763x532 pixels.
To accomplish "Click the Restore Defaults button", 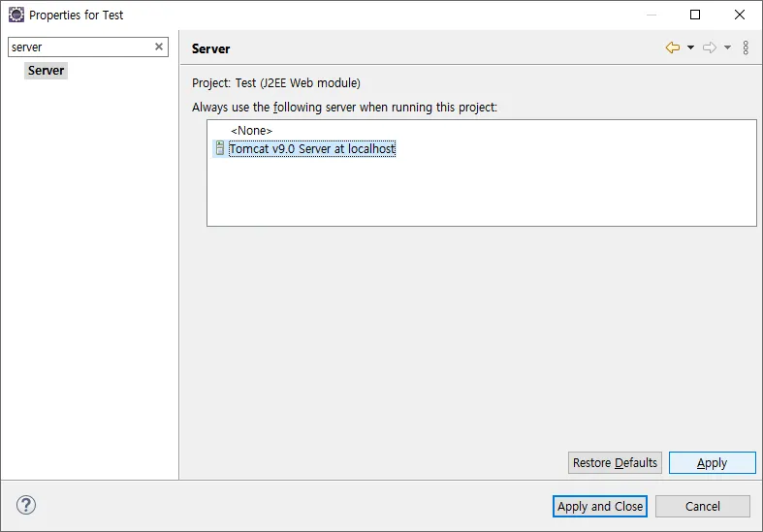I will [615, 462].
